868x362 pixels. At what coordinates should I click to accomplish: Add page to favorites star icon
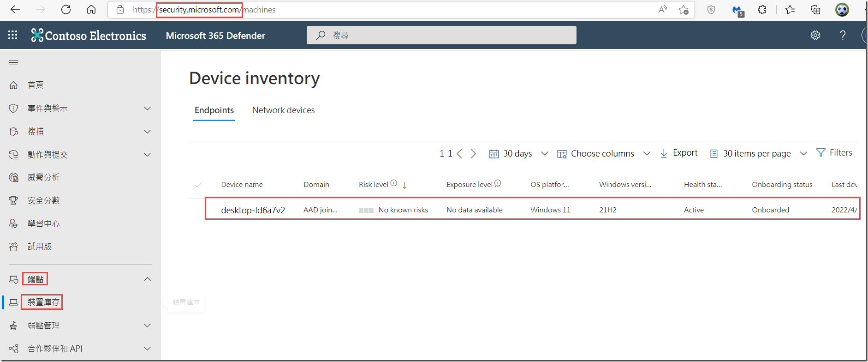(x=684, y=10)
